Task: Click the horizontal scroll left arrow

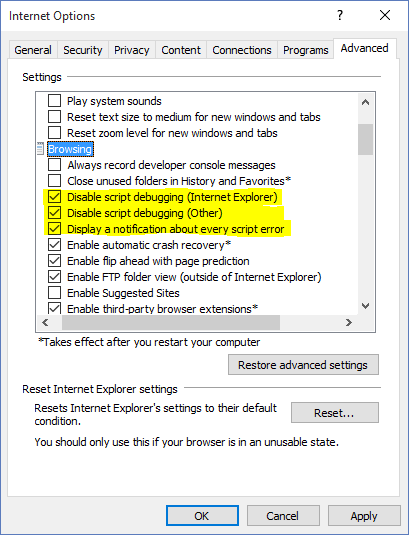Action: click(x=45, y=322)
